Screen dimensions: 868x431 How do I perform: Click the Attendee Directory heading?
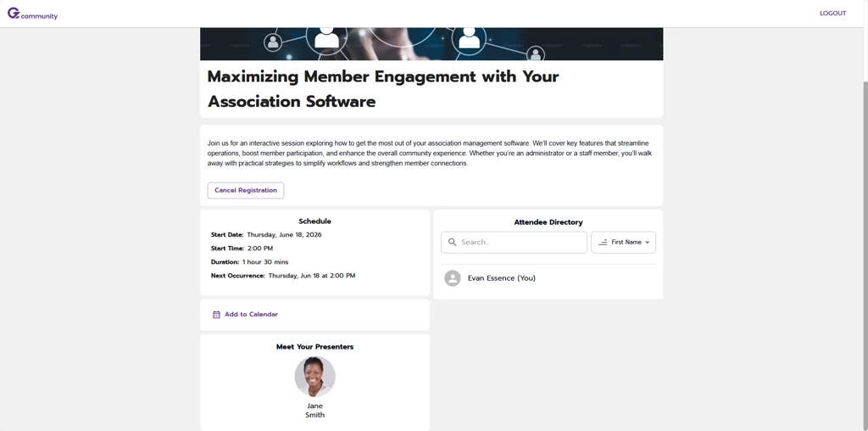(x=548, y=222)
